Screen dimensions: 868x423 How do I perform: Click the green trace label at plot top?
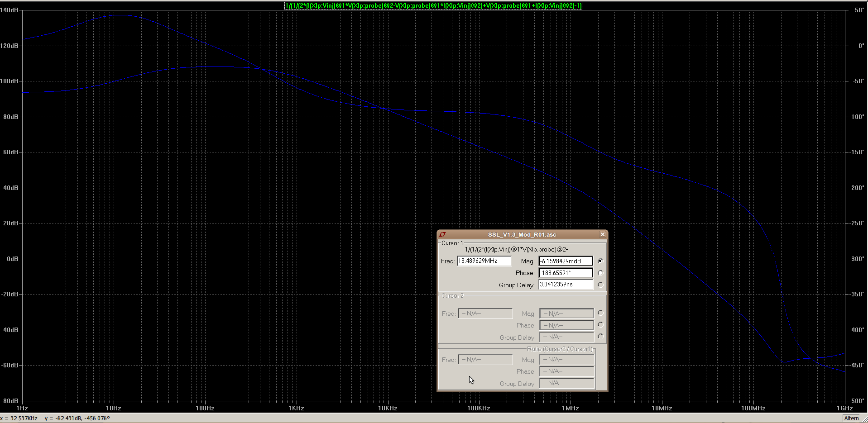tap(433, 5)
